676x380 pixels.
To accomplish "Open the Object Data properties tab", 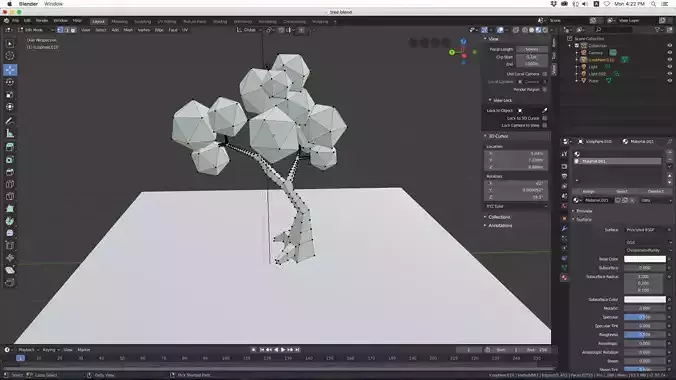I will 564,268.
